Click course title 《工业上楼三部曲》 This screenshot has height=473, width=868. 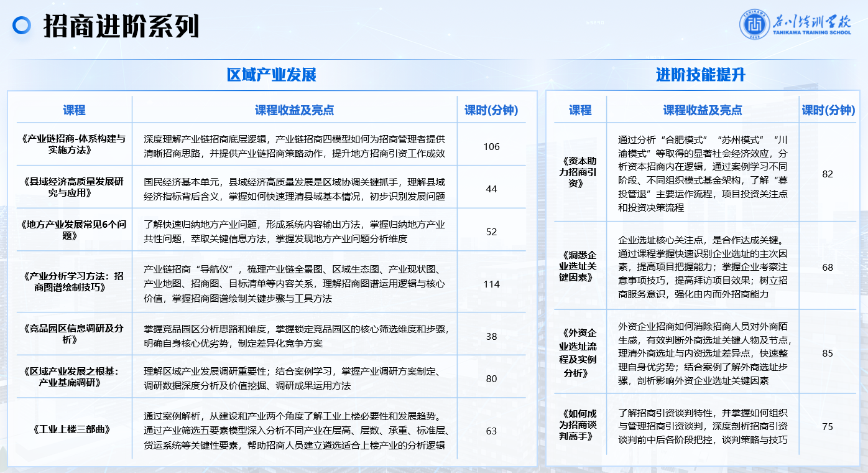[x=73, y=429]
